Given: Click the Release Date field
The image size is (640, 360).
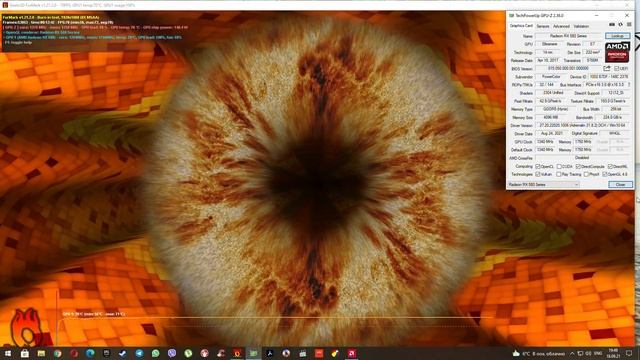Looking at the screenshot, I should click(x=548, y=60).
